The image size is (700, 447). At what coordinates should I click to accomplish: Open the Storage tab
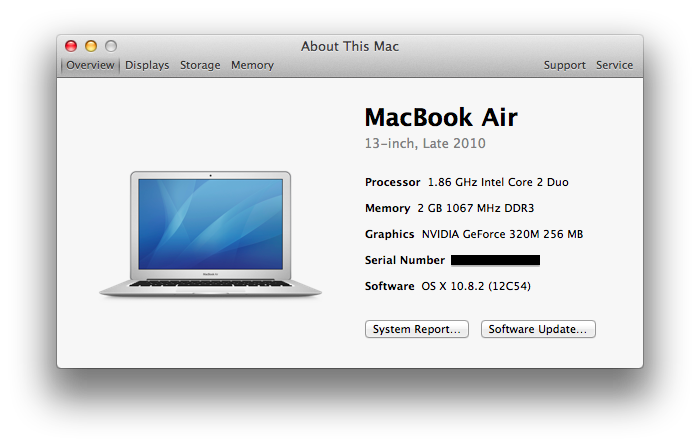[200, 65]
